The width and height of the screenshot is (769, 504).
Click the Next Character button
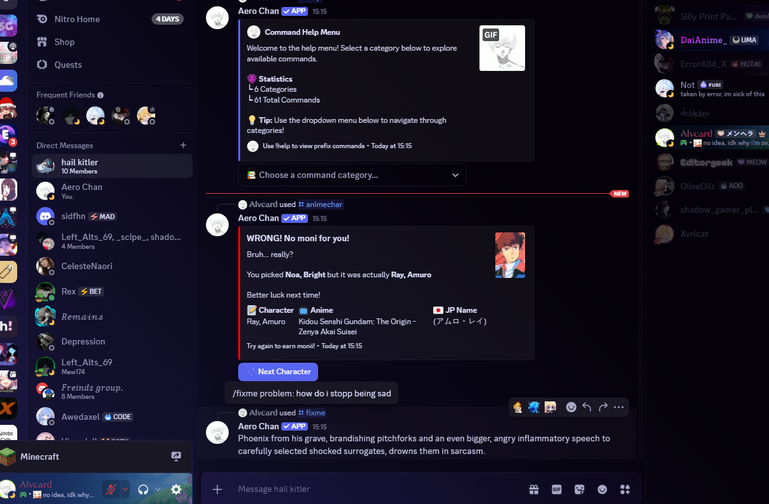278,371
